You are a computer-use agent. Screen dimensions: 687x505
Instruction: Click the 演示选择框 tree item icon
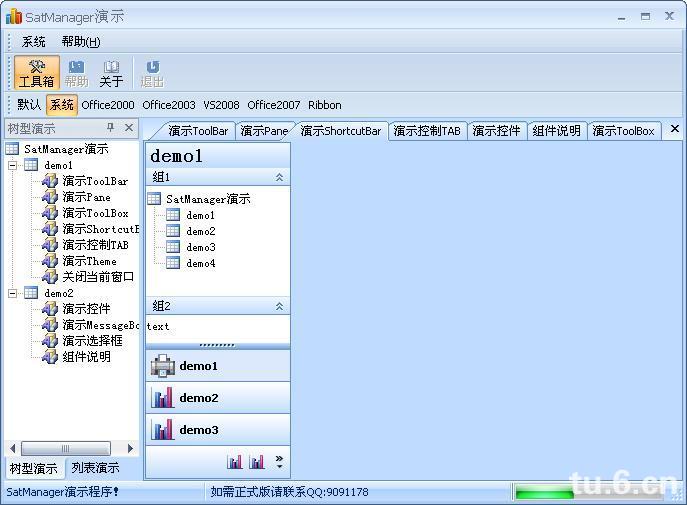pyautogui.click(x=50, y=341)
